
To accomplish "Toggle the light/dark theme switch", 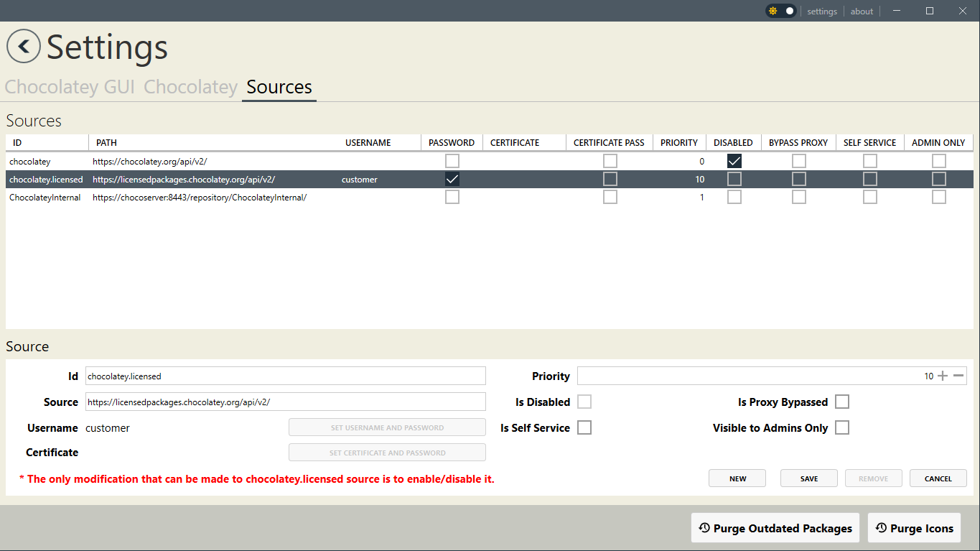I will 781,11.
